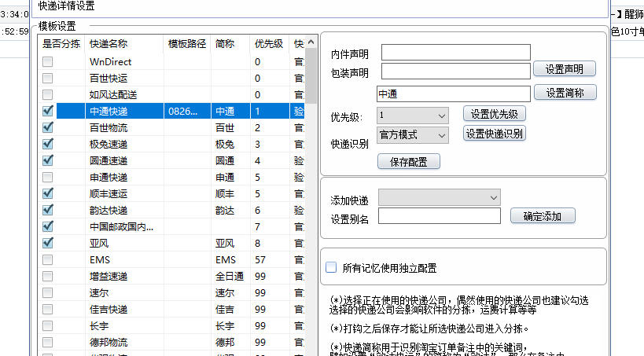Uncheck the 顺丰速运 row checkbox
This screenshot has width=644, height=356.
48,193
